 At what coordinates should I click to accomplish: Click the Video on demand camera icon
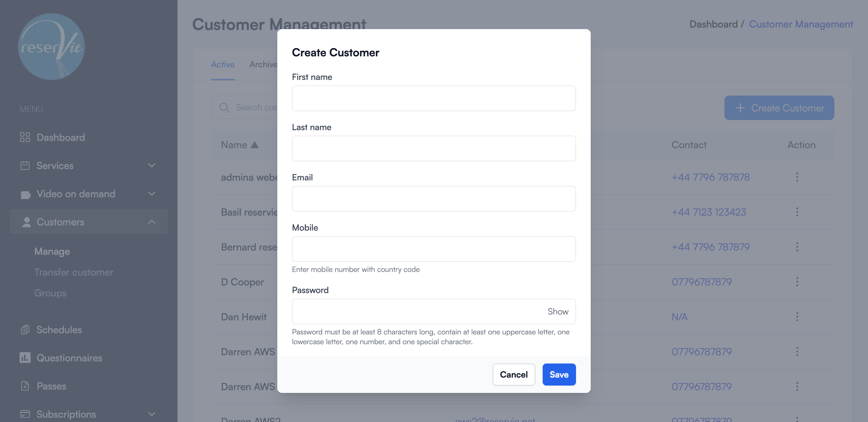(x=25, y=194)
